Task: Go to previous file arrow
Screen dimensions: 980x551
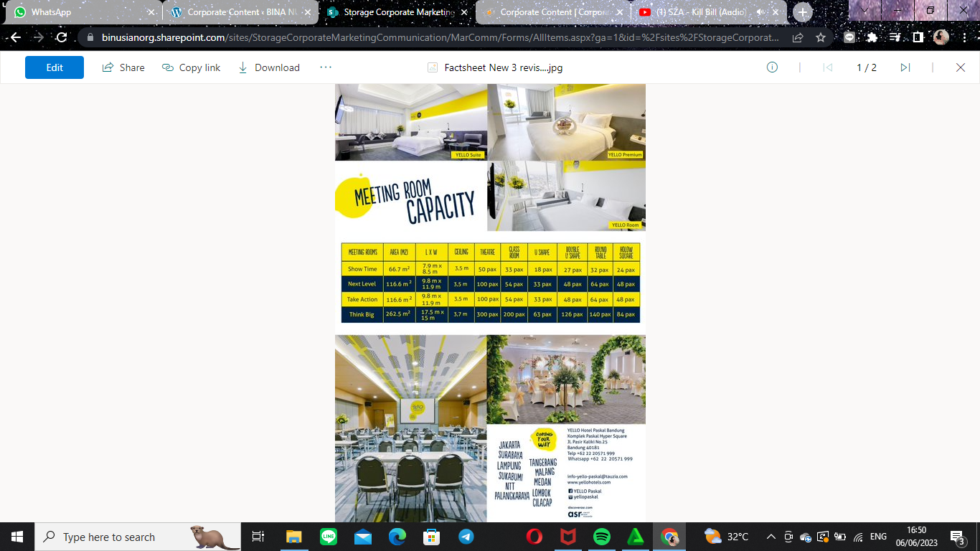Action: [827, 67]
